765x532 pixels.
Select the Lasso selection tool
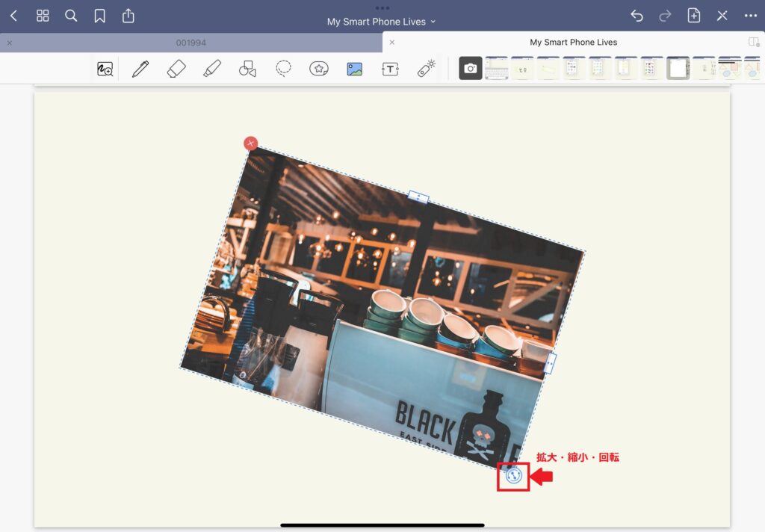(x=283, y=69)
